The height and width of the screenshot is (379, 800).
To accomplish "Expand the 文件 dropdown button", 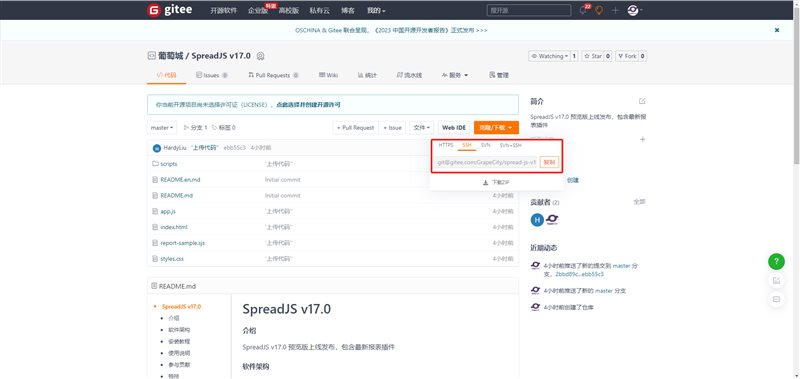I will pos(421,128).
